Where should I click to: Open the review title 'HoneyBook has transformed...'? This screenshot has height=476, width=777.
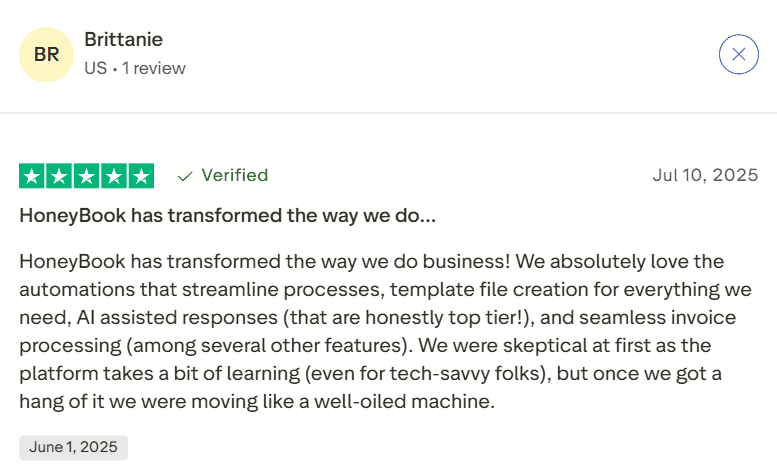(x=227, y=215)
